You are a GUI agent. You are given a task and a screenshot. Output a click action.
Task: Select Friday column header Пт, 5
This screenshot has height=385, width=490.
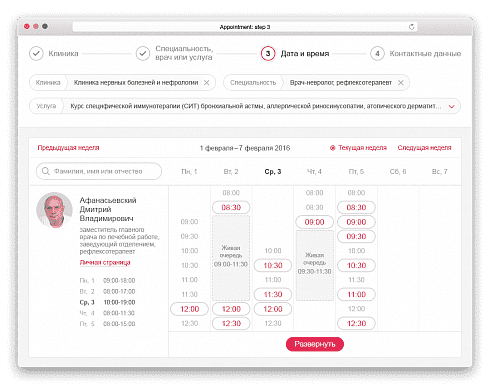coord(356,171)
